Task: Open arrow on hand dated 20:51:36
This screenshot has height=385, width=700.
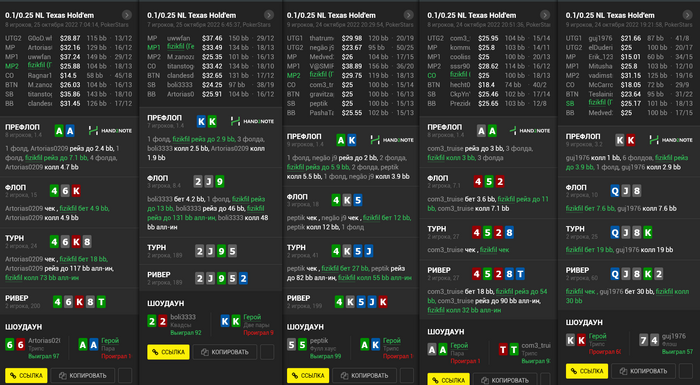Action: point(544,15)
